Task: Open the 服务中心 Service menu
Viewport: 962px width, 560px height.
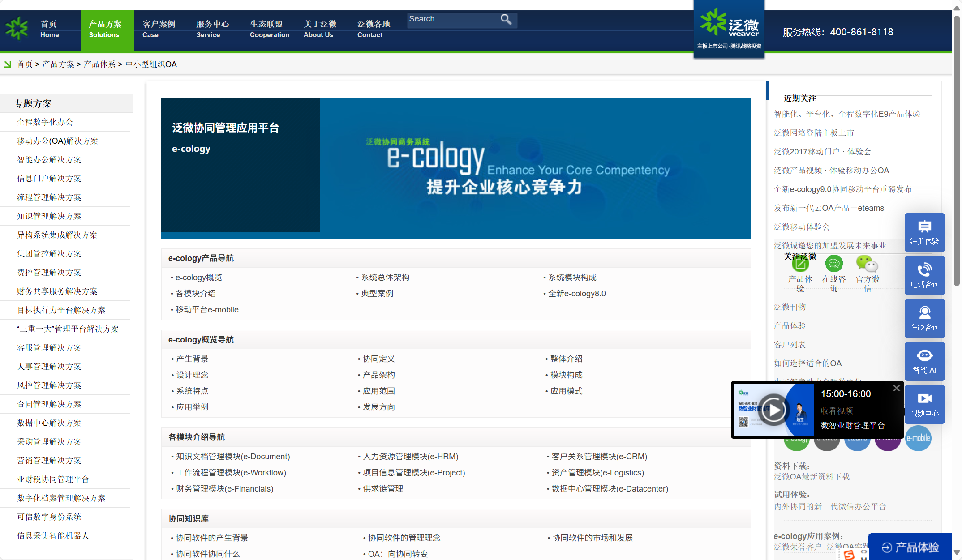Action: pos(211,29)
